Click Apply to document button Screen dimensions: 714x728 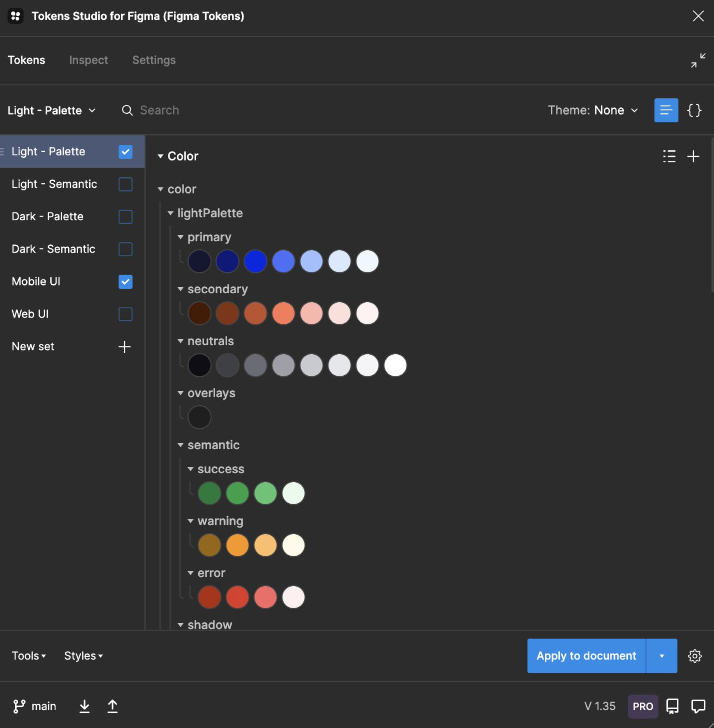pos(586,656)
